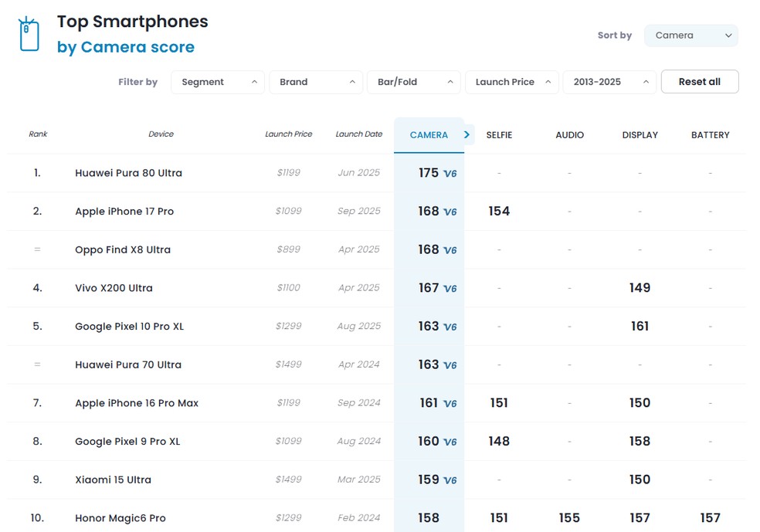Click the V6 badge for Xiaomi 15 Ultra
This screenshot has width=760, height=532.
[x=450, y=480]
